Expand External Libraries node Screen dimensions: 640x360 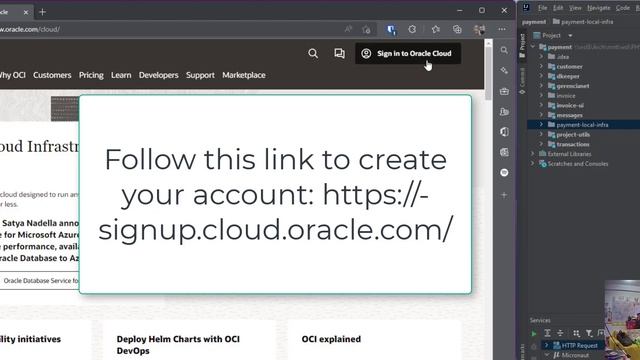pyautogui.click(x=533, y=154)
